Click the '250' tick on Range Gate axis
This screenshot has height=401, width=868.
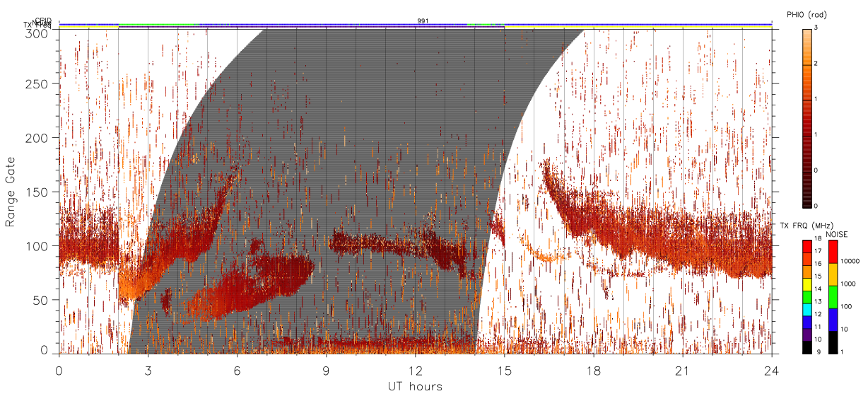(x=37, y=84)
